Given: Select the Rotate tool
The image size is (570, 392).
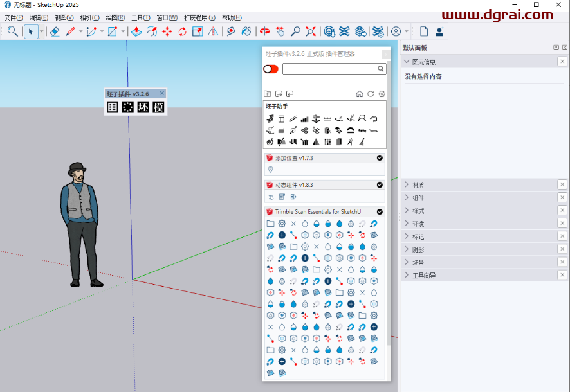Looking at the screenshot, I should [183, 31].
